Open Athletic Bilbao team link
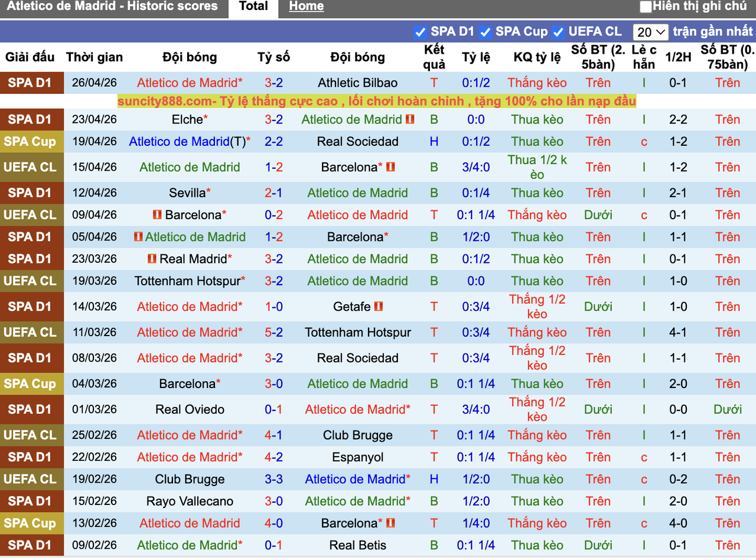Image resolution: width=756 pixels, height=560 pixels. point(358,83)
